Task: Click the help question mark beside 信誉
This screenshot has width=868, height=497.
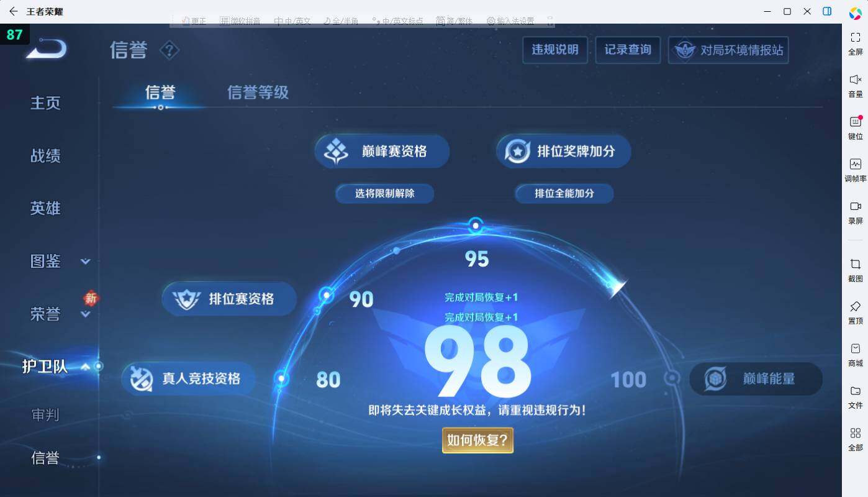Action: pos(170,50)
